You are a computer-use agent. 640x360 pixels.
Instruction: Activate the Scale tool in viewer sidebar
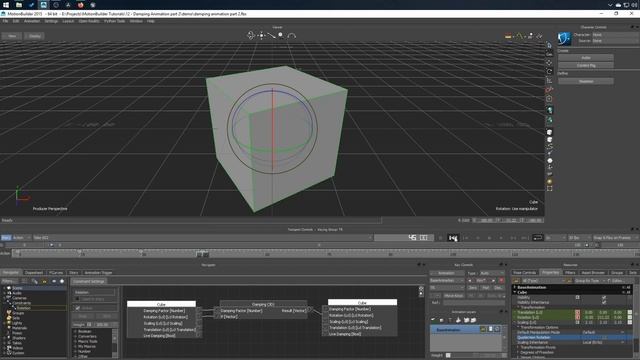coord(549,80)
